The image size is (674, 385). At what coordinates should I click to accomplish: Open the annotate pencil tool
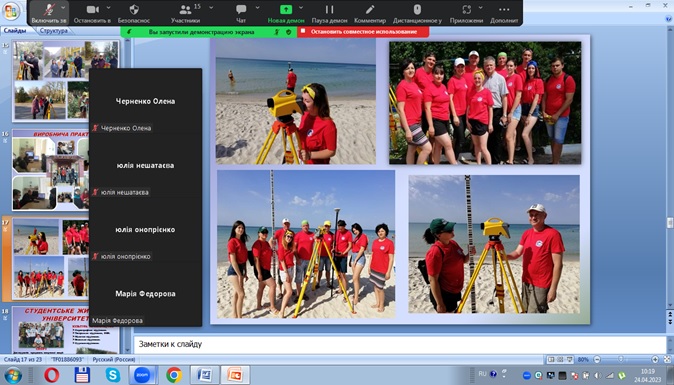(x=370, y=9)
